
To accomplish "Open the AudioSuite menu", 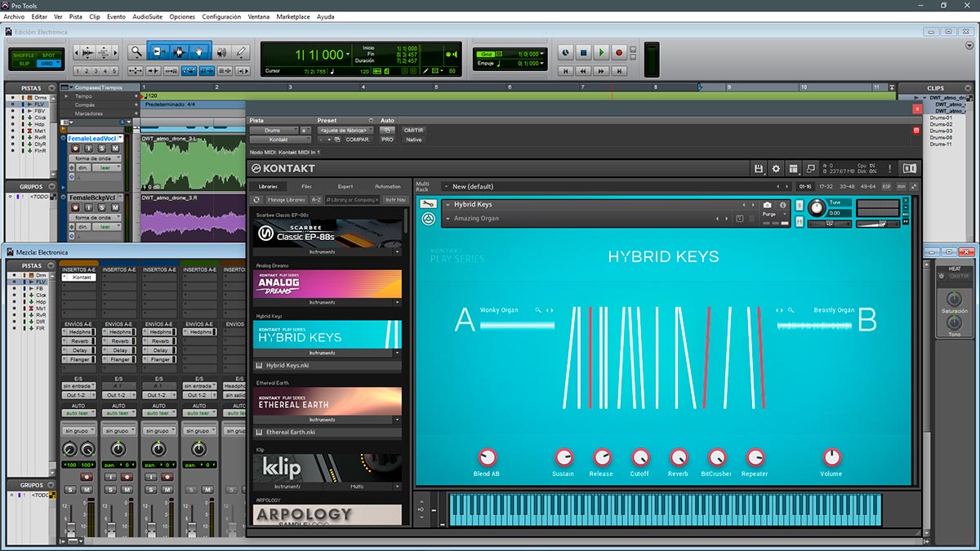I will [147, 16].
